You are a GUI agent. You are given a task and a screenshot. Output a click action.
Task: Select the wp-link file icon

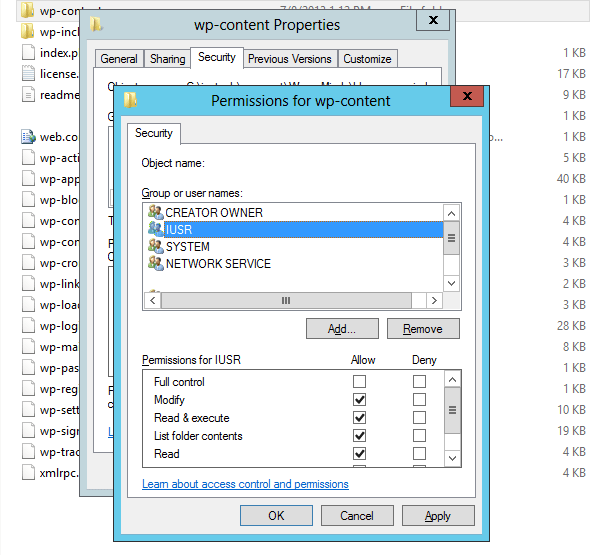(x=28, y=284)
